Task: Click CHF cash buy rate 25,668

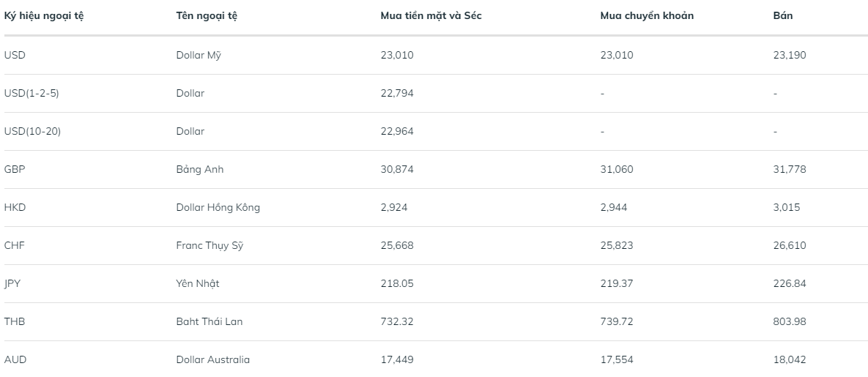Action: coord(397,245)
